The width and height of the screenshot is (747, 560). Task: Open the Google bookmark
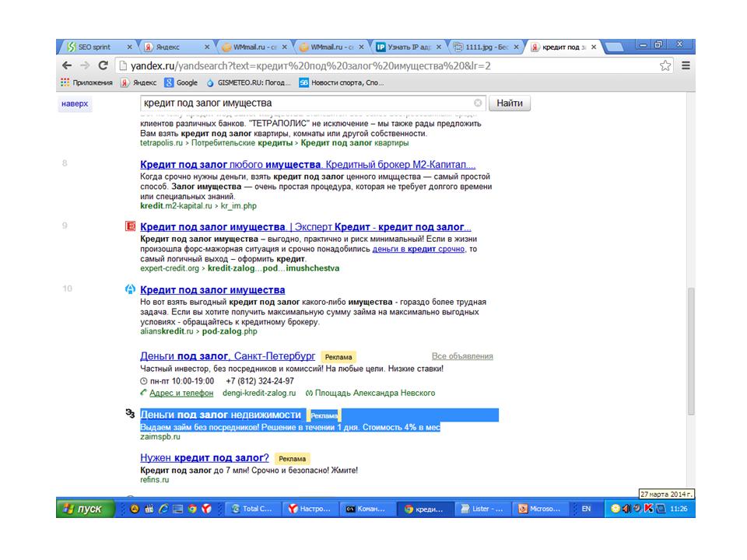181,82
